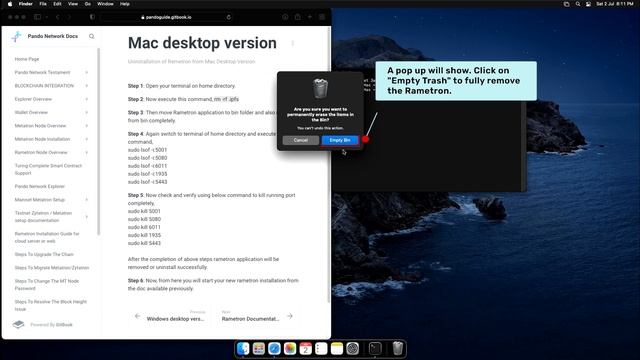Viewport: 640px width, 360px height.
Task: Open Calendar from the Dock
Action: [305, 349]
